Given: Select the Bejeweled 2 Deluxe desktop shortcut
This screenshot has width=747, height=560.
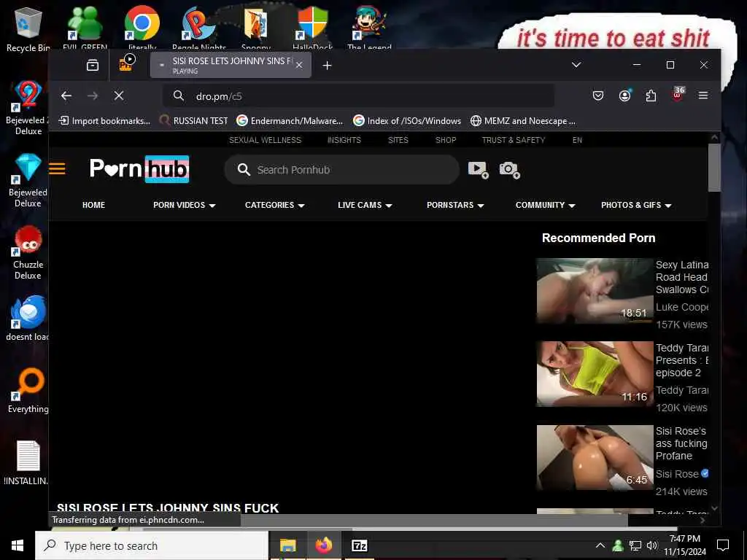Looking at the screenshot, I should coord(28,108).
